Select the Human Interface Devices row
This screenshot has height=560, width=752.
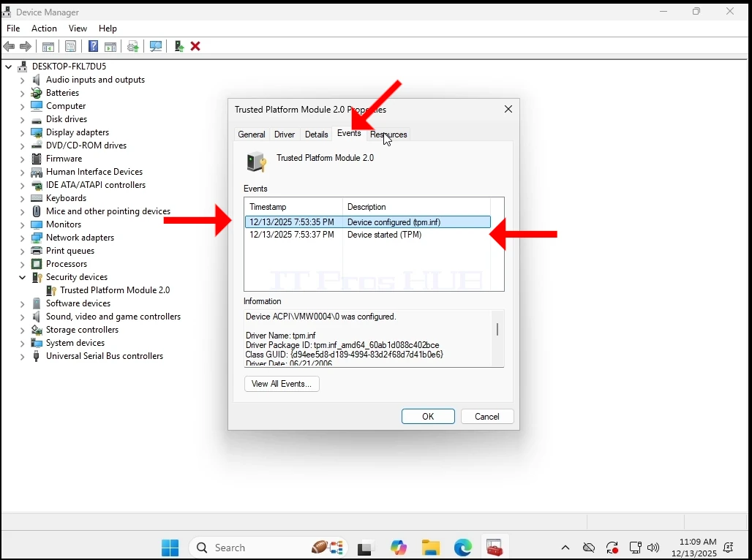[x=94, y=172]
